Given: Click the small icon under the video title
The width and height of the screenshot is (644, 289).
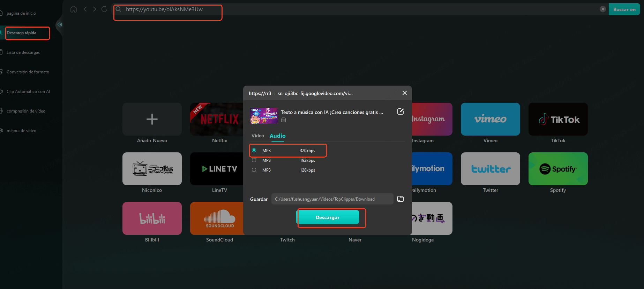Looking at the screenshot, I should tap(284, 120).
